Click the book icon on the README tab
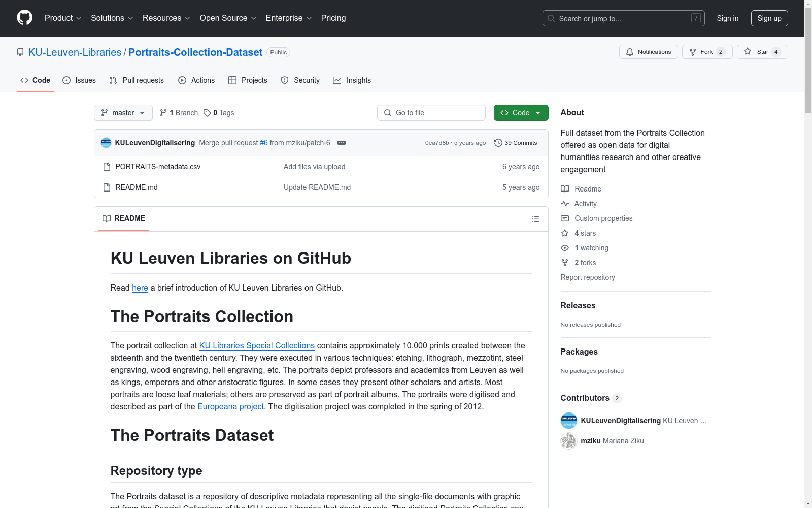The image size is (812, 508). point(107,218)
